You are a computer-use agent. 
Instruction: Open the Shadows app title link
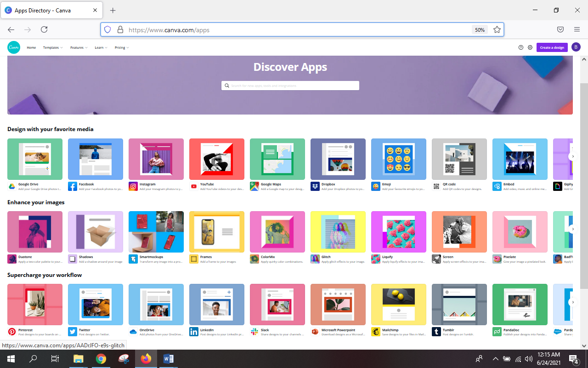pyautogui.click(x=86, y=257)
